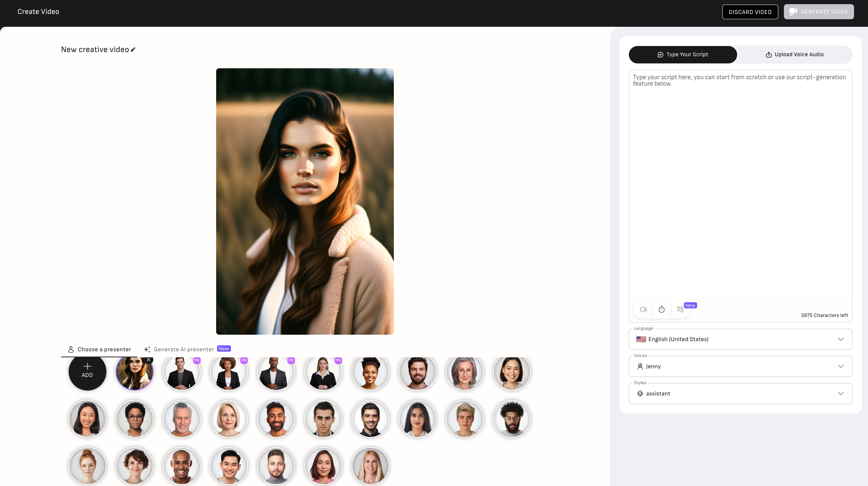Open the Voices dropdown showing Jenny

pos(740,366)
